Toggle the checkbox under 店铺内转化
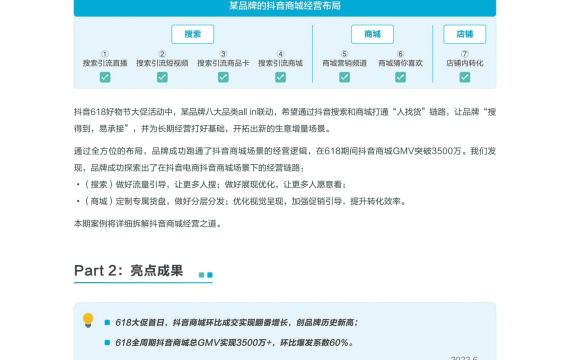This screenshot has width=570, height=360. click(465, 77)
